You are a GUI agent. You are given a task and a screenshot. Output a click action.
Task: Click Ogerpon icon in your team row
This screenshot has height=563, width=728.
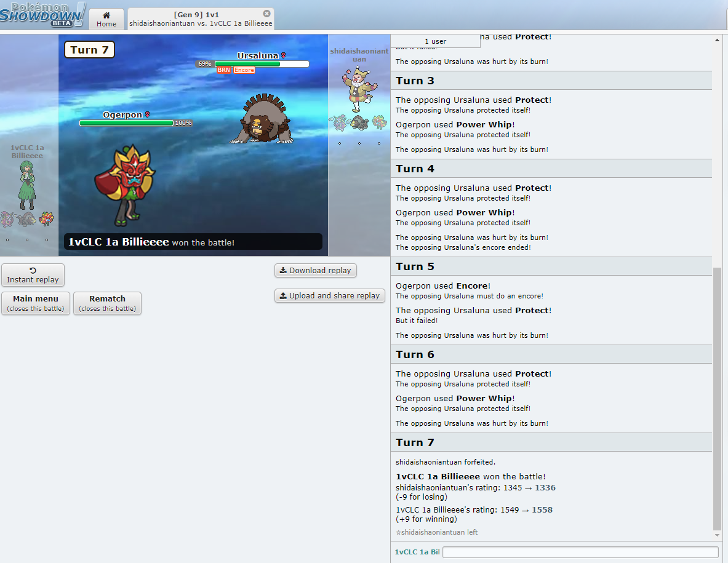pos(46,218)
